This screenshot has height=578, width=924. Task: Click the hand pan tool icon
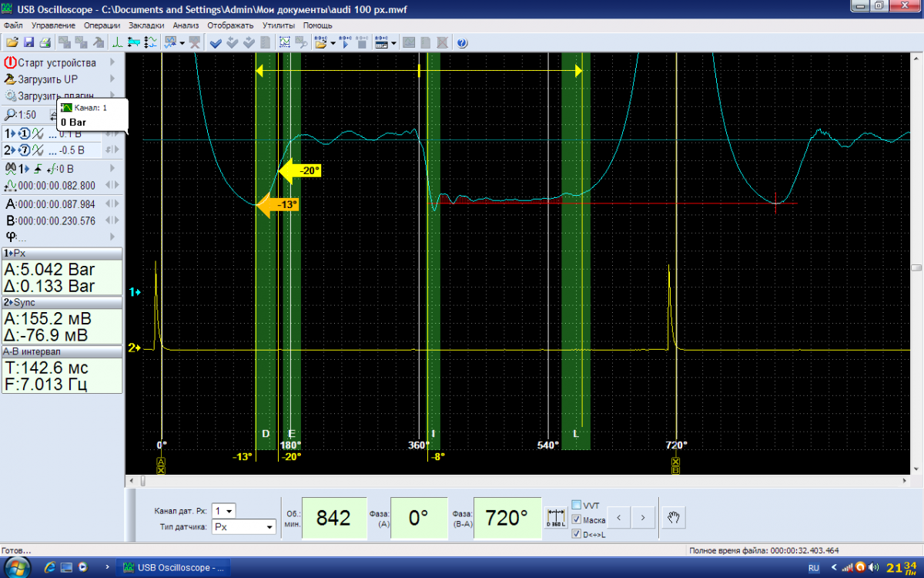point(674,516)
